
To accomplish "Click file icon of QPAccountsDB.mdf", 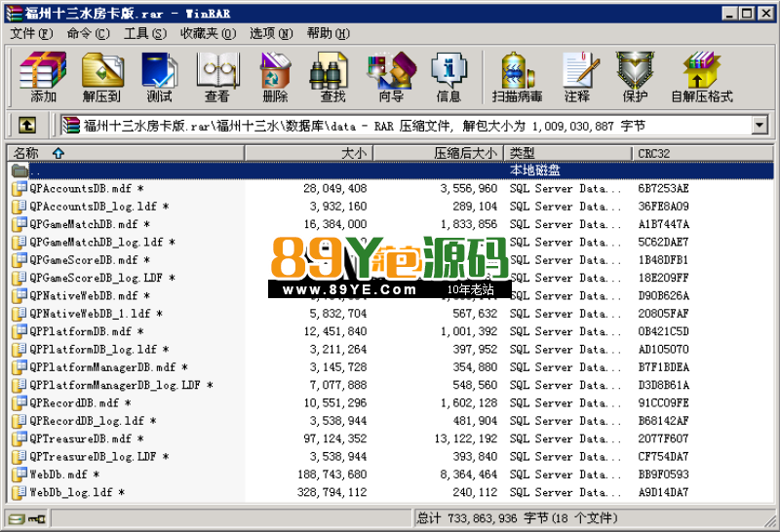I will point(19,188).
